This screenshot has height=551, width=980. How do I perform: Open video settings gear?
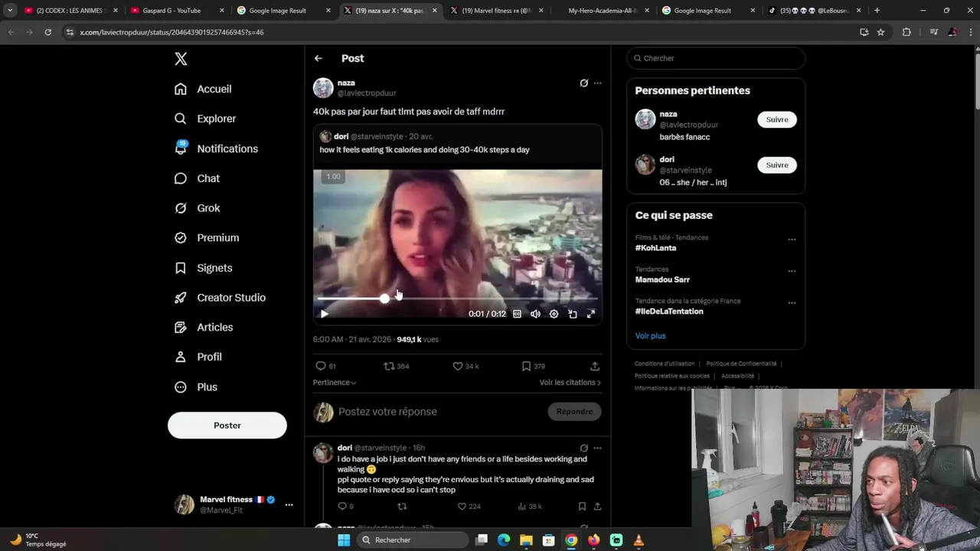tap(554, 314)
